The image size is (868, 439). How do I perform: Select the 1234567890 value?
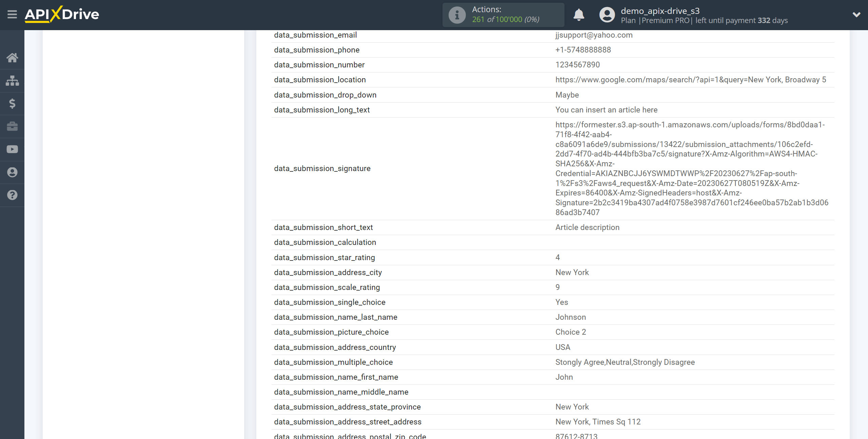(577, 65)
